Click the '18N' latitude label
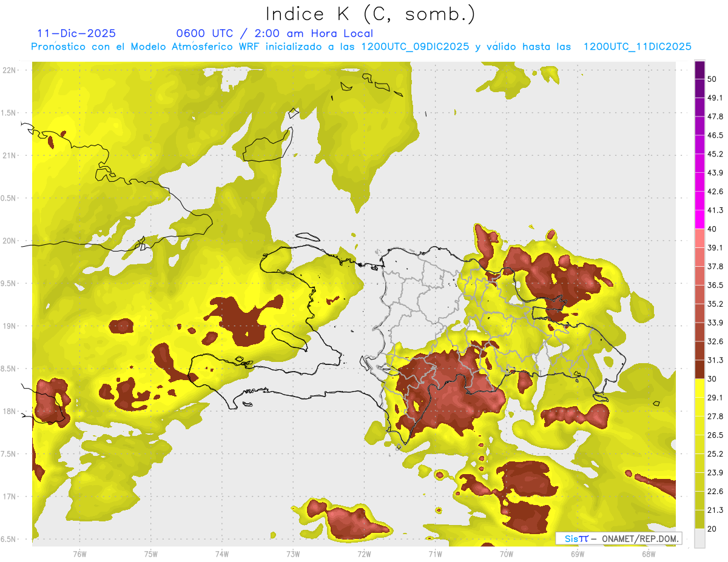The height and width of the screenshot is (562, 728). 10,412
